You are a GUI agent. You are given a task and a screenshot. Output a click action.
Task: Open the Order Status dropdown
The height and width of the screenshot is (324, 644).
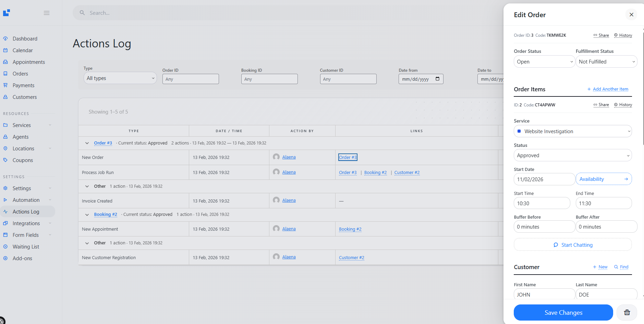pos(544,62)
